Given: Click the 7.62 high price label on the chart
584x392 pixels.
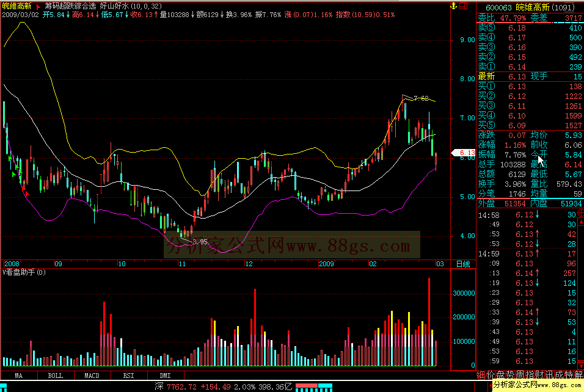Looking at the screenshot, I should [421, 98].
